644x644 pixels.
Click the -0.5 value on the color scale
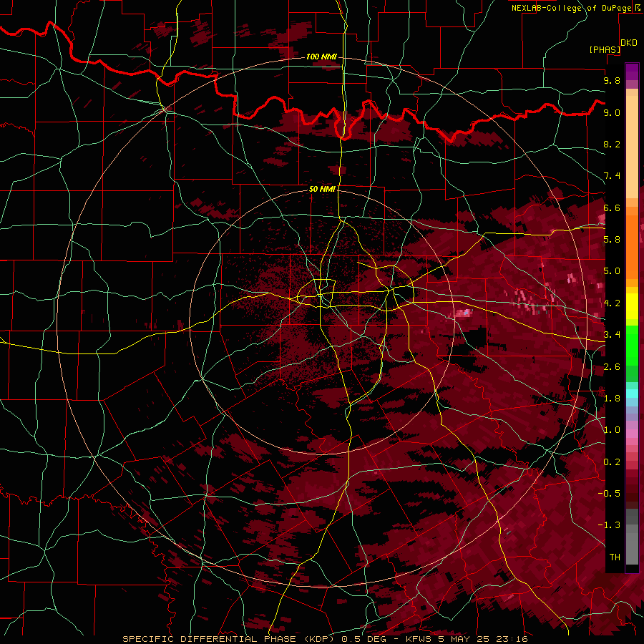click(x=610, y=493)
